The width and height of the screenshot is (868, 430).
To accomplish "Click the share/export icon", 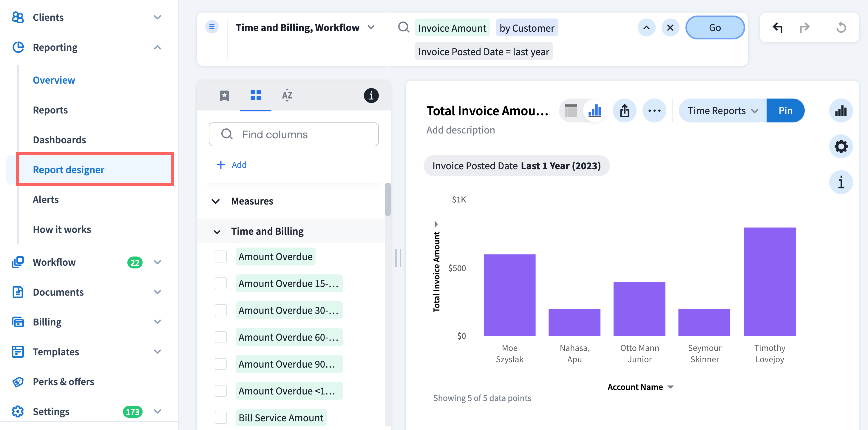I will 624,110.
